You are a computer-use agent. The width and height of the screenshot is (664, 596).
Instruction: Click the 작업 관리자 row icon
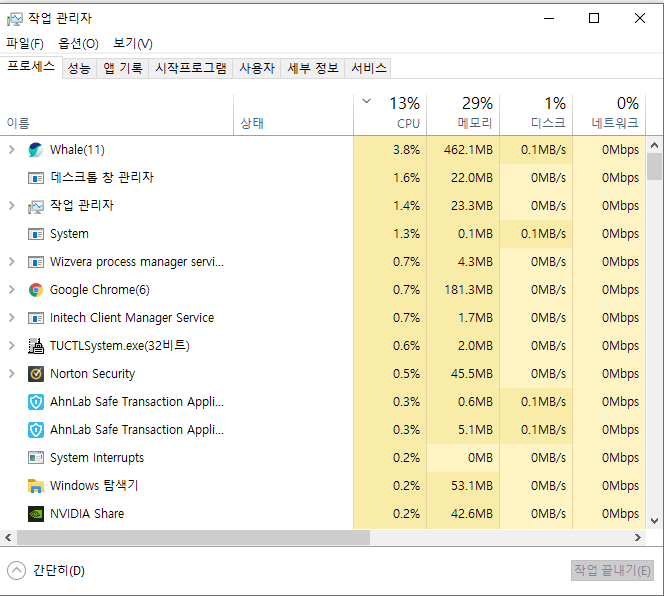click(x=36, y=206)
